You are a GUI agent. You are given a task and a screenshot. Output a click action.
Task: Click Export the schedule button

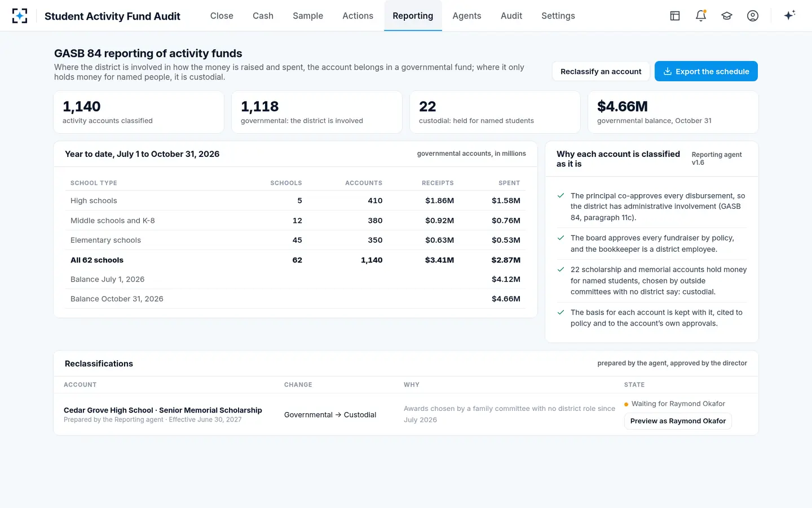pyautogui.click(x=706, y=71)
